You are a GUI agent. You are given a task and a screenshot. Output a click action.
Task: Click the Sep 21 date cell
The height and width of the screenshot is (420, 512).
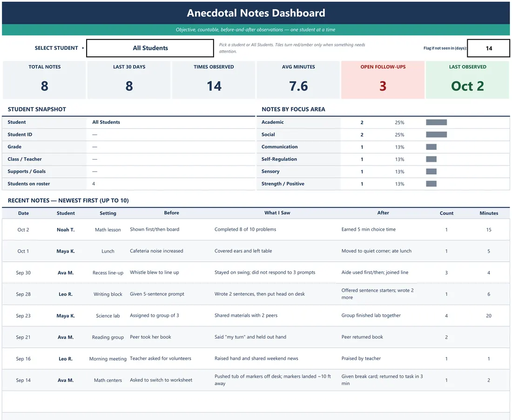(x=23, y=337)
